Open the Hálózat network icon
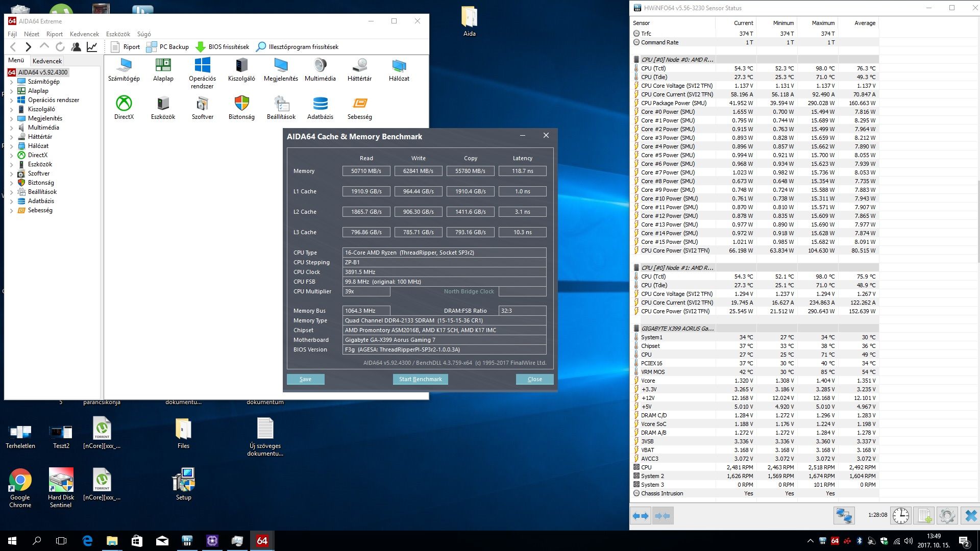Screen dimensions: 980x551 399,70
